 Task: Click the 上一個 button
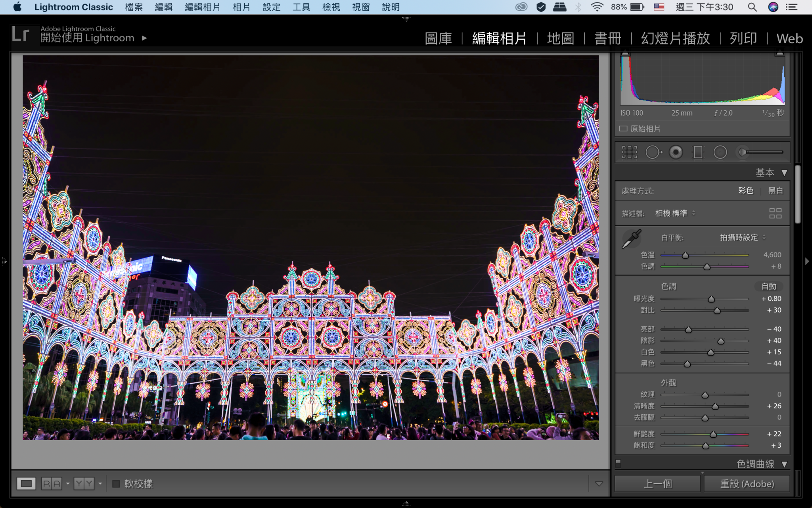click(x=658, y=484)
